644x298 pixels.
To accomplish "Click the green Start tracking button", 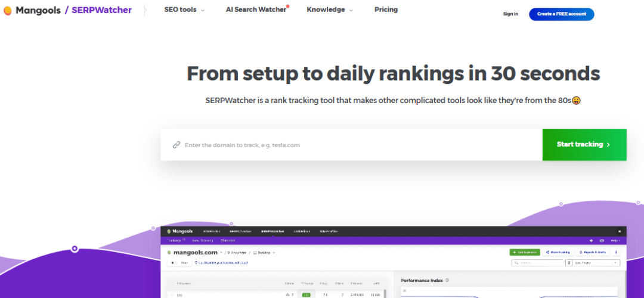I will [x=584, y=144].
